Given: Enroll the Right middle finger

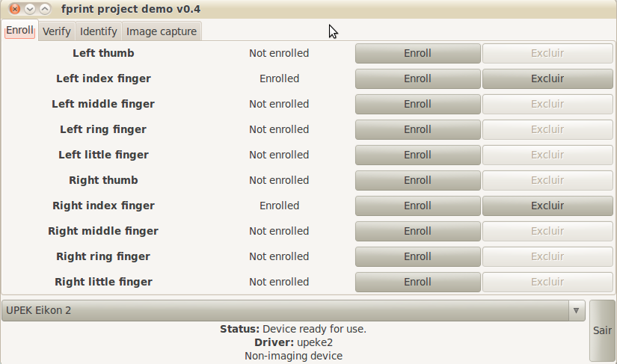Looking at the screenshot, I should click(x=417, y=231).
